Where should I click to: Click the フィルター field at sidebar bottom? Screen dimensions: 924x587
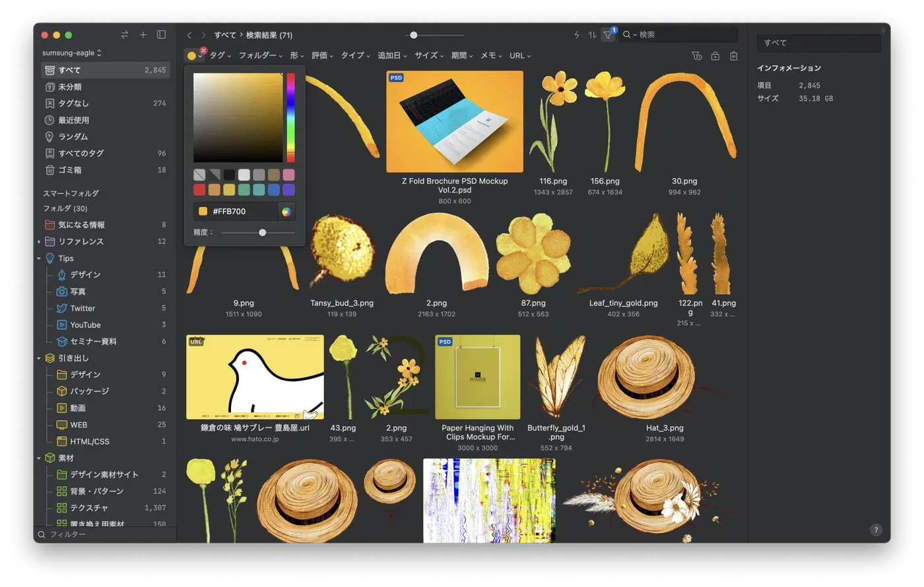pyautogui.click(x=106, y=534)
